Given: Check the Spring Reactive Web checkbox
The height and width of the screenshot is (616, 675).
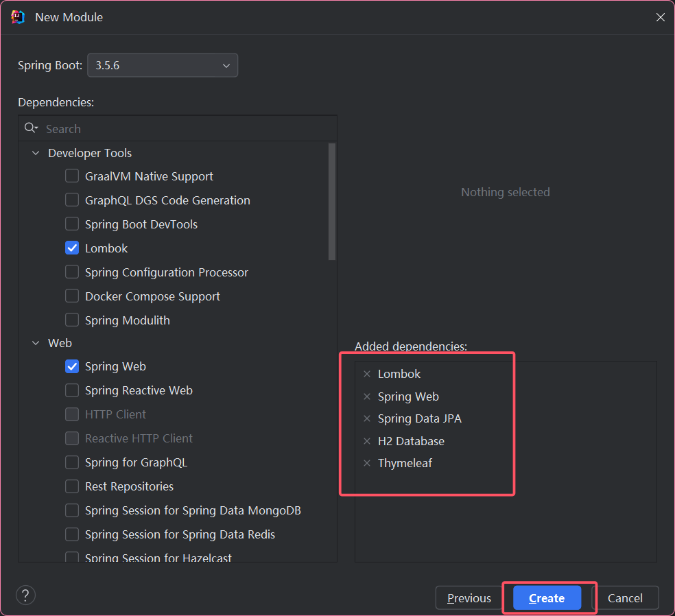Looking at the screenshot, I should click(72, 390).
